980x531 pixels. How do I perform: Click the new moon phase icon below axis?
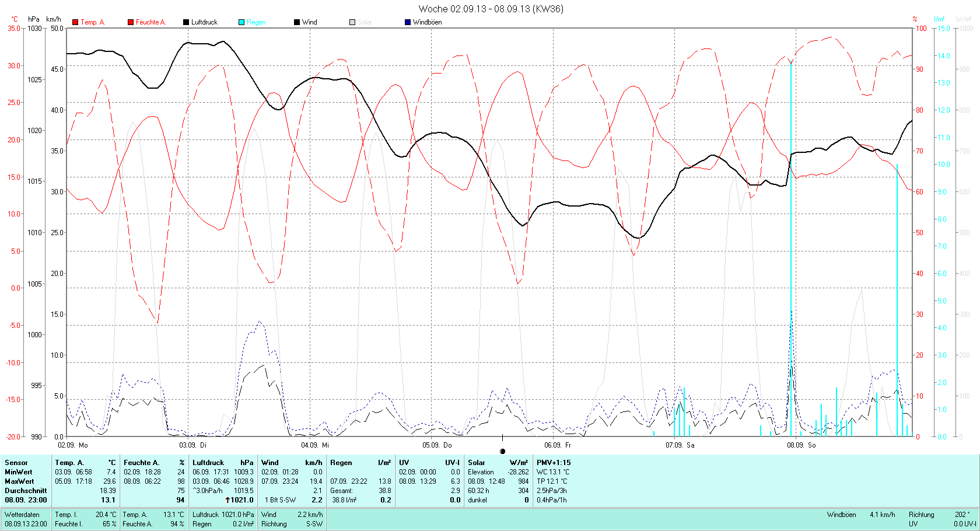502,451
